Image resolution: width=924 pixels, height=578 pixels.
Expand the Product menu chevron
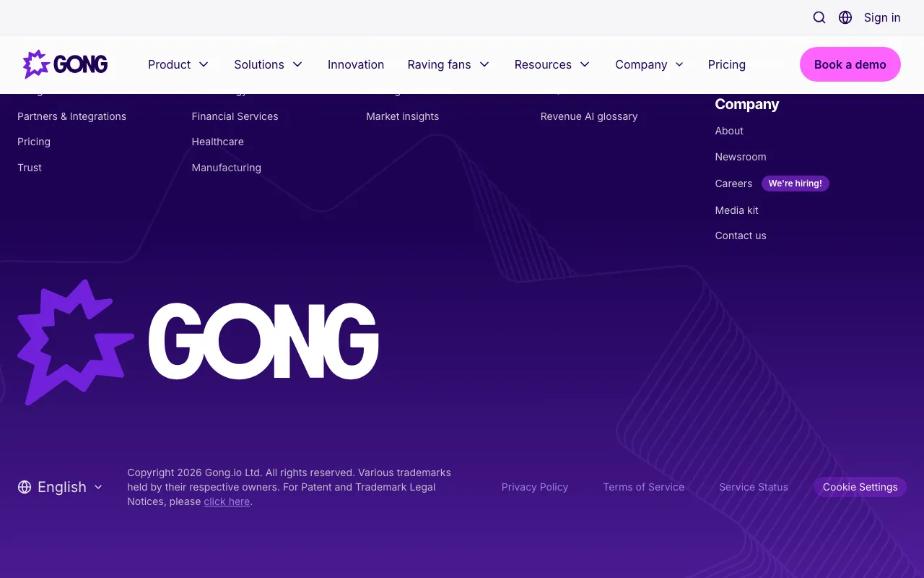point(204,64)
